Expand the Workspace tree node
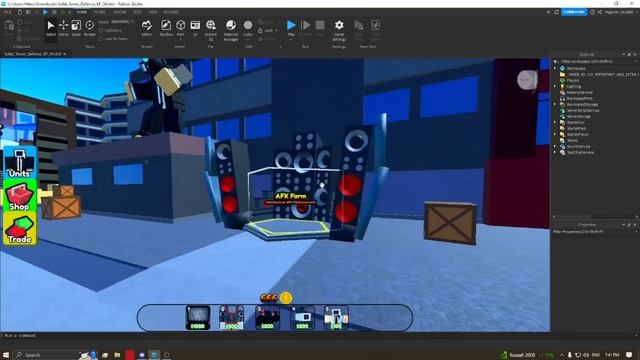 pyautogui.click(x=555, y=69)
